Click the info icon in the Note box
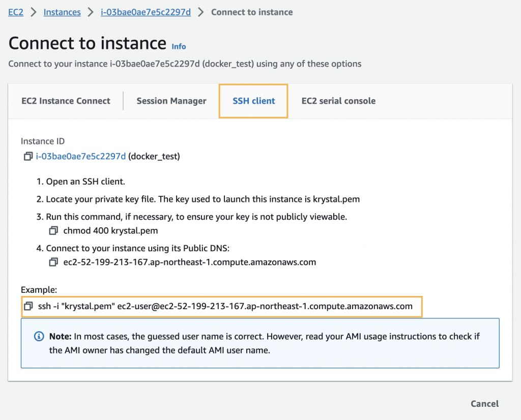Viewport: 521px width, 420px height. click(39, 337)
